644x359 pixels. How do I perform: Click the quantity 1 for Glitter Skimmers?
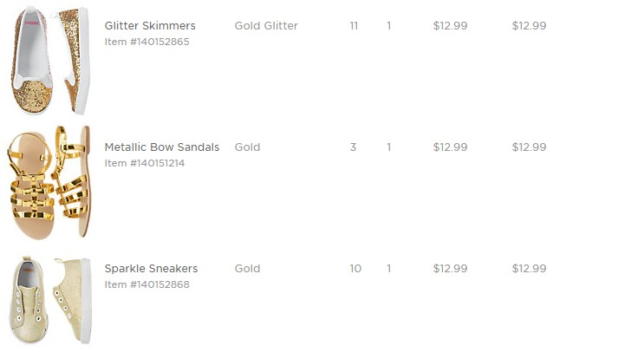389,26
